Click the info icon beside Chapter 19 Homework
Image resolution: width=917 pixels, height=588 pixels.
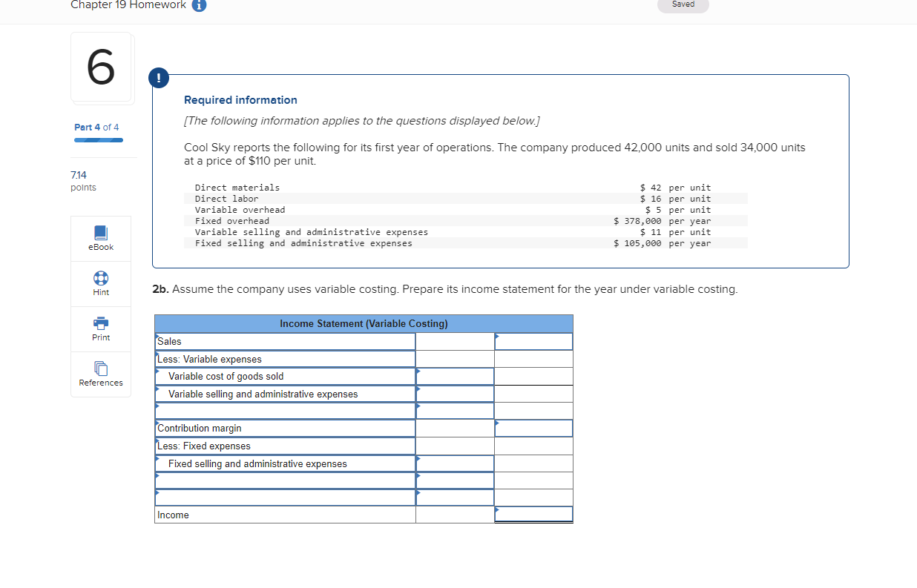(199, 5)
